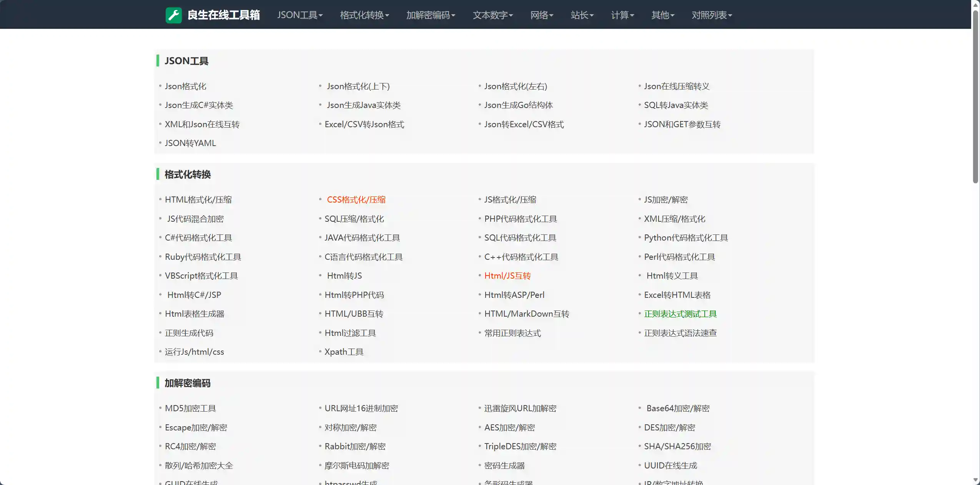Image resolution: width=980 pixels, height=485 pixels.
Task: Open the 站长 menu
Action: (x=582, y=15)
